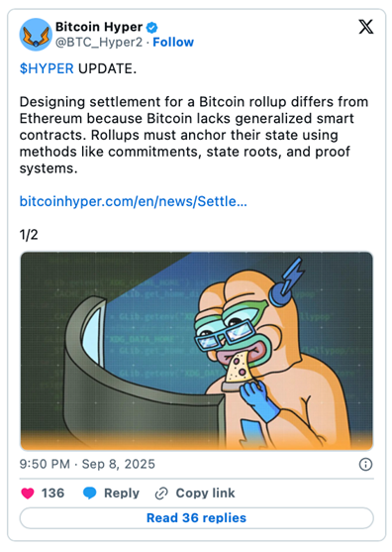392x552 pixels.
Task: Click the Copy link label
Action: click(205, 494)
